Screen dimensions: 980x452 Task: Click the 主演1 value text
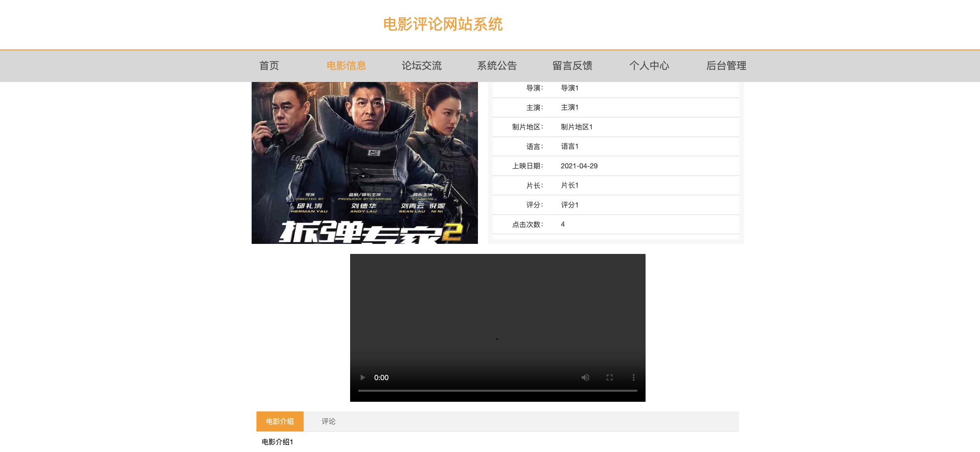(x=570, y=107)
